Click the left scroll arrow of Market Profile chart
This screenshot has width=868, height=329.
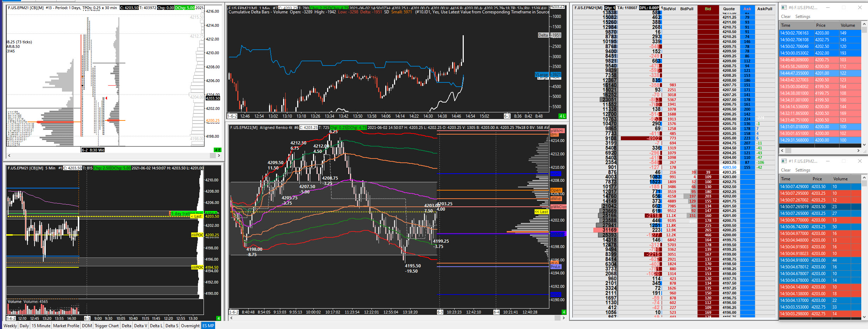(x=9, y=155)
